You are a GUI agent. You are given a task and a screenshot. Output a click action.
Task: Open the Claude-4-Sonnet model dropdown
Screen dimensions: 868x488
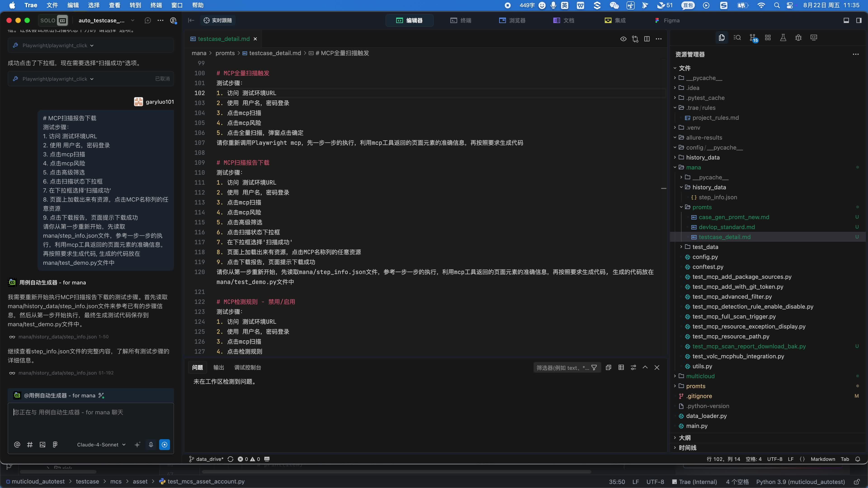click(x=101, y=445)
